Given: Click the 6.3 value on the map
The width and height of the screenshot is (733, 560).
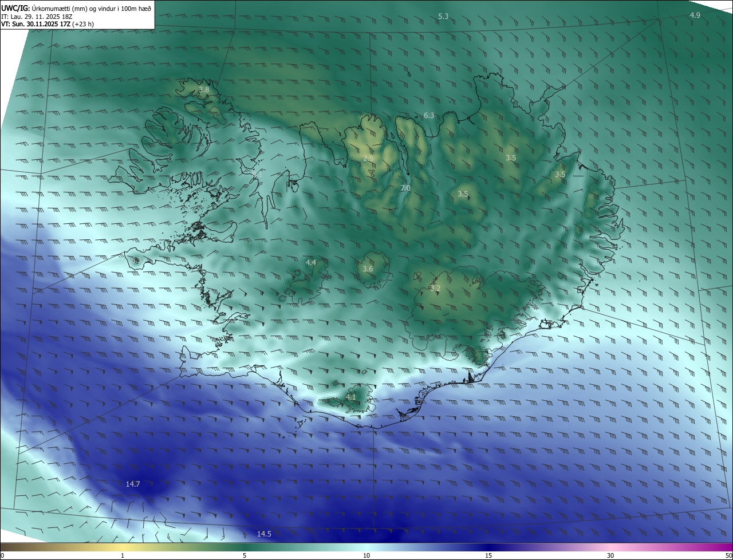Looking at the screenshot, I should click(x=429, y=116).
